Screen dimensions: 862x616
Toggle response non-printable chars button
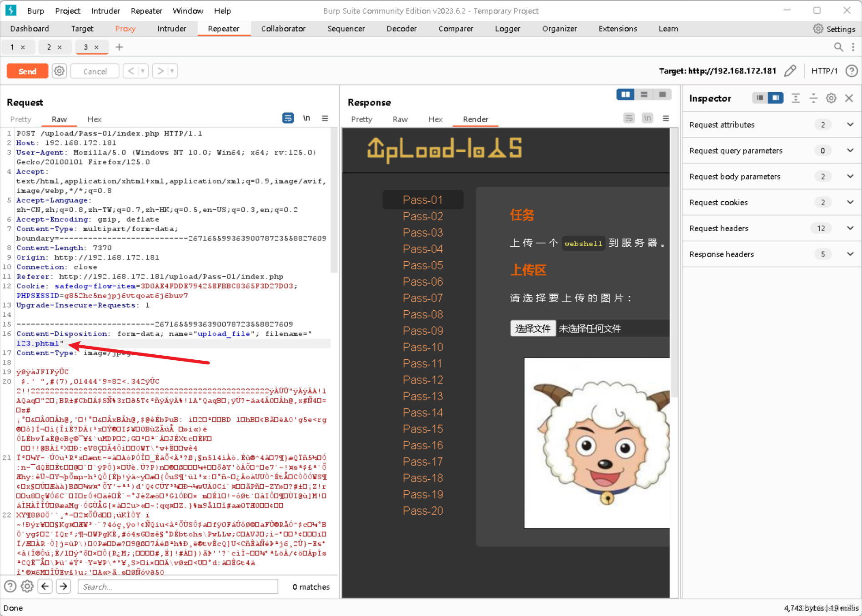tap(647, 118)
